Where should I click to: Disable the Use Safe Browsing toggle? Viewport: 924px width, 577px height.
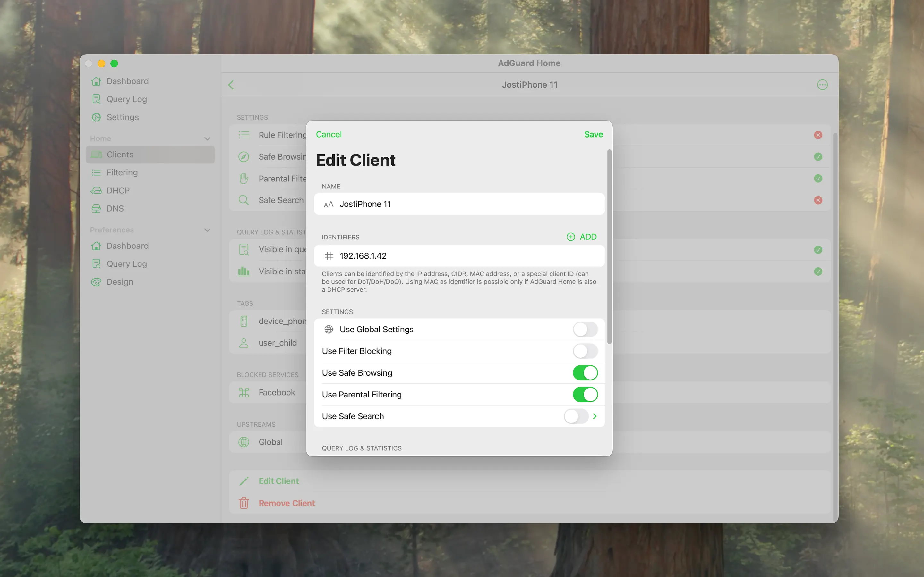pyautogui.click(x=585, y=373)
